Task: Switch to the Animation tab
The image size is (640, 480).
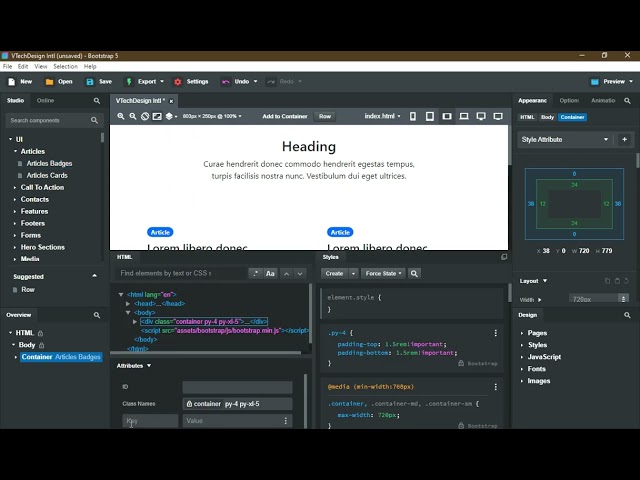Action: click(x=603, y=100)
